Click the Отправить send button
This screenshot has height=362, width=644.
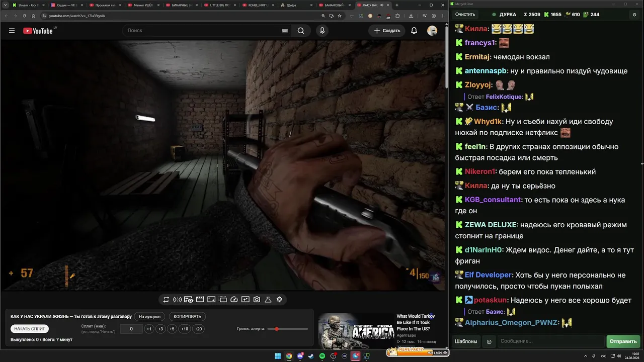click(x=623, y=342)
